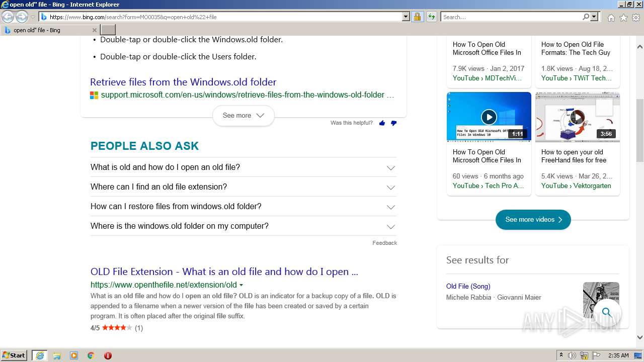Open 'How to open your old FreeHand files' title
The image size is (644, 362).
574,156
